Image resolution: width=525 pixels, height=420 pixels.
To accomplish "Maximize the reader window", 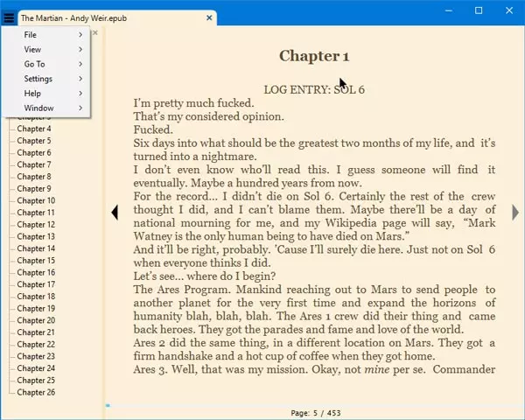I will [x=479, y=10].
